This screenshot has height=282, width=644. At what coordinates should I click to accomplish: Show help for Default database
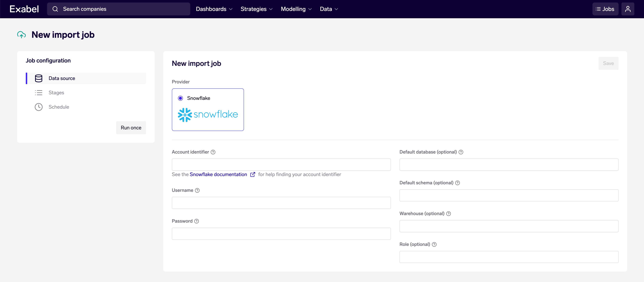pos(461,152)
